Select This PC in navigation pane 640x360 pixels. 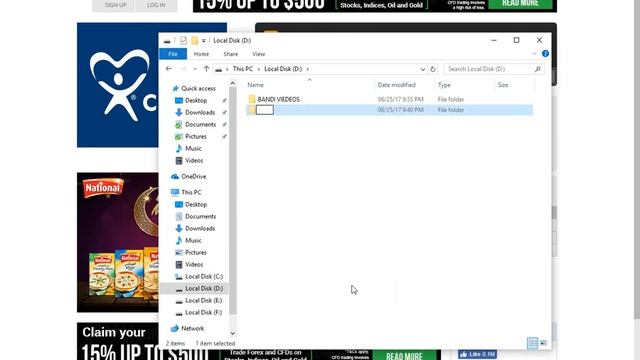point(191,192)
